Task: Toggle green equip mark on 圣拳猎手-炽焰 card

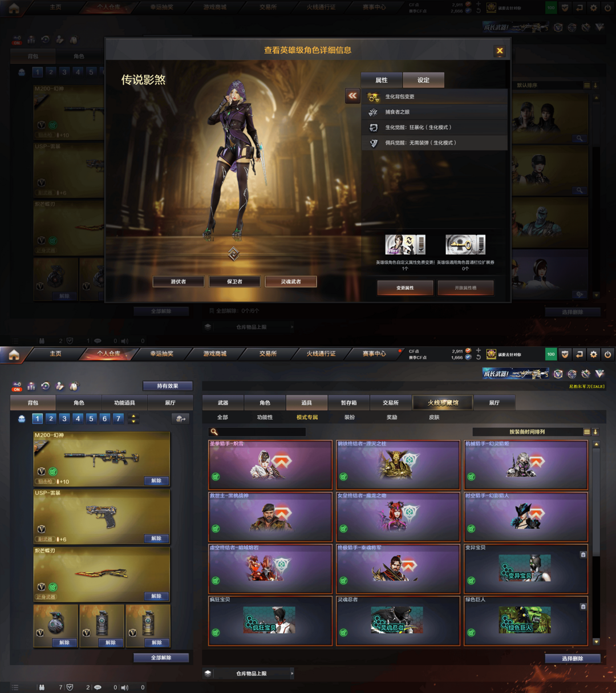Action: click(x=216, y=477)
